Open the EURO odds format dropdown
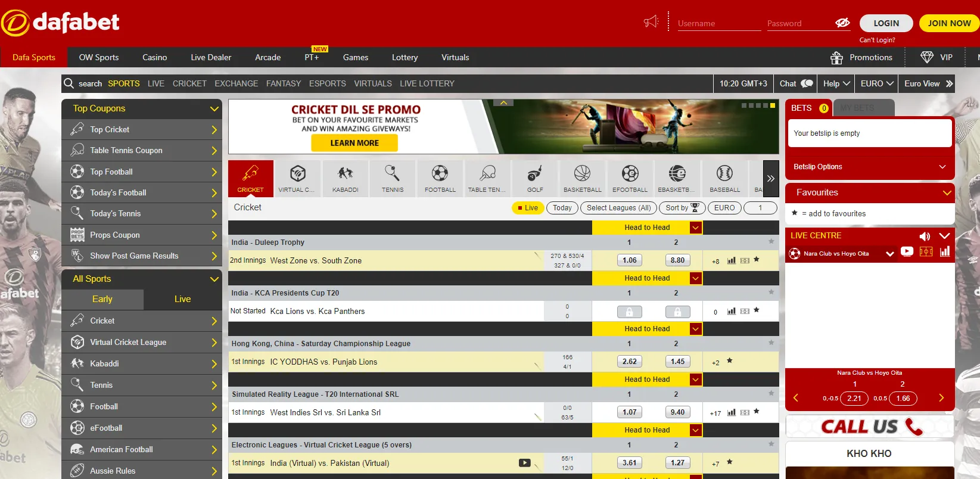 pos(724,208)
